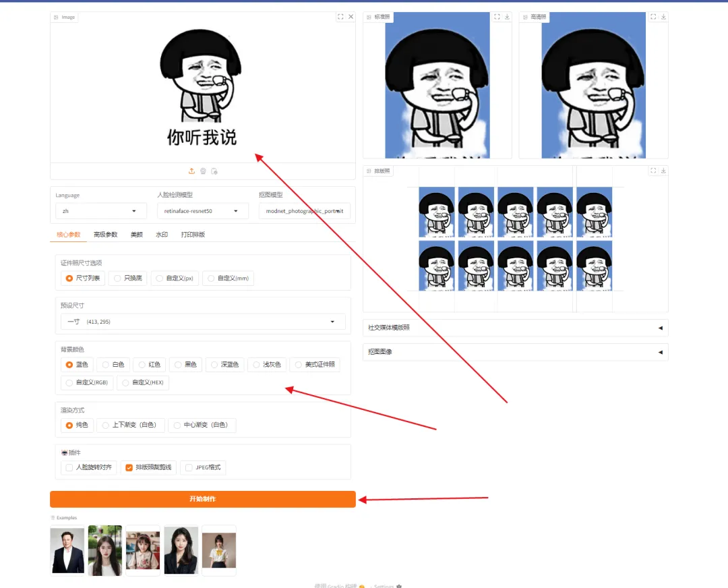View the 高清照 output in fullscreen

pos(653,17)
